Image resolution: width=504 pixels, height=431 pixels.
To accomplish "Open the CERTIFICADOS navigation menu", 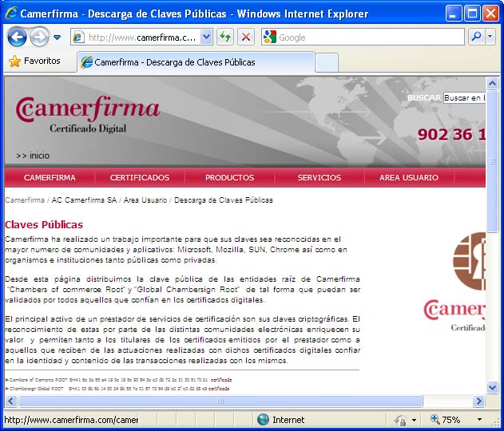I will pos(140,178).
